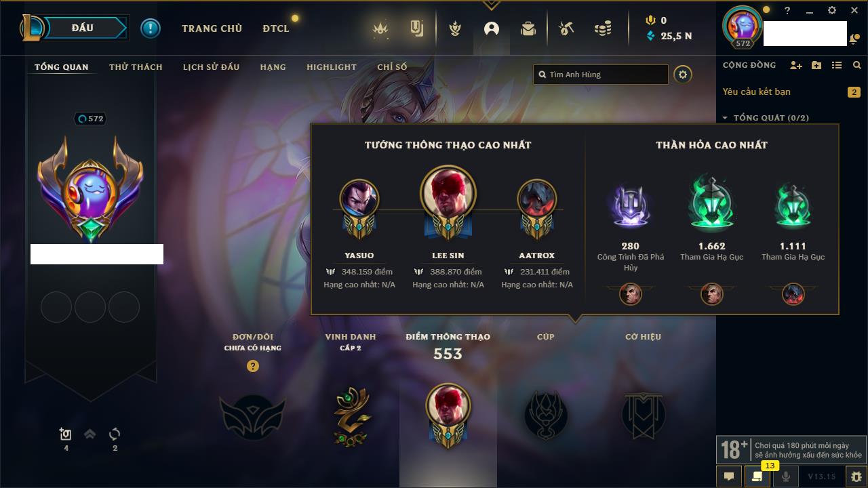Click the ĐẤU play button
Image resolution: width=868 pixels, height=488 pixels.
(82, 28)
